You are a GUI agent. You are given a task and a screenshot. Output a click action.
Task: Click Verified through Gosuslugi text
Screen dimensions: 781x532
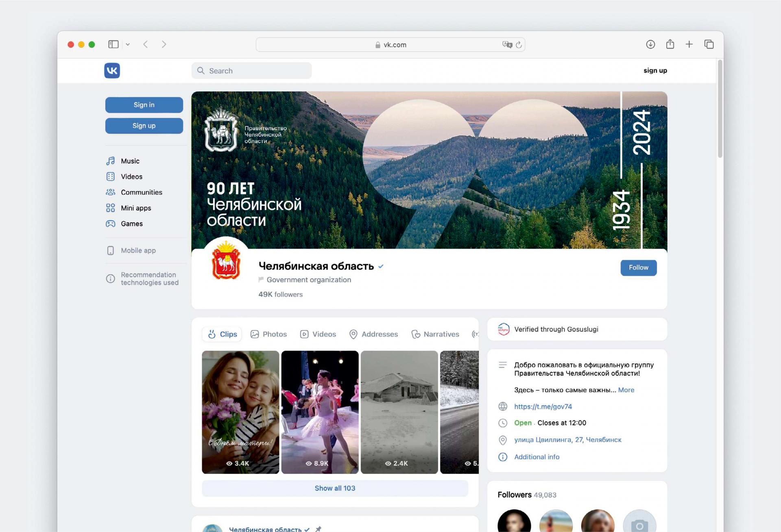pos(556,329)
